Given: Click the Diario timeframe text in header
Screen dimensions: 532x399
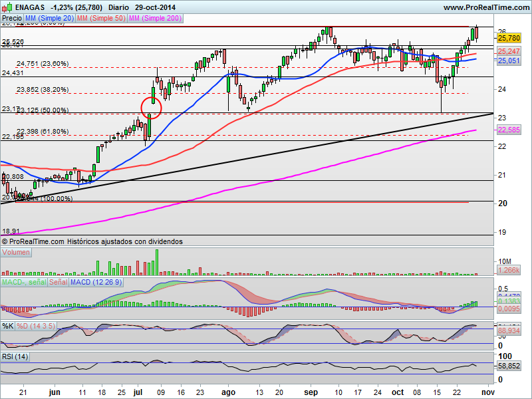Looking at the screenshot, I should tap(119, 7).
